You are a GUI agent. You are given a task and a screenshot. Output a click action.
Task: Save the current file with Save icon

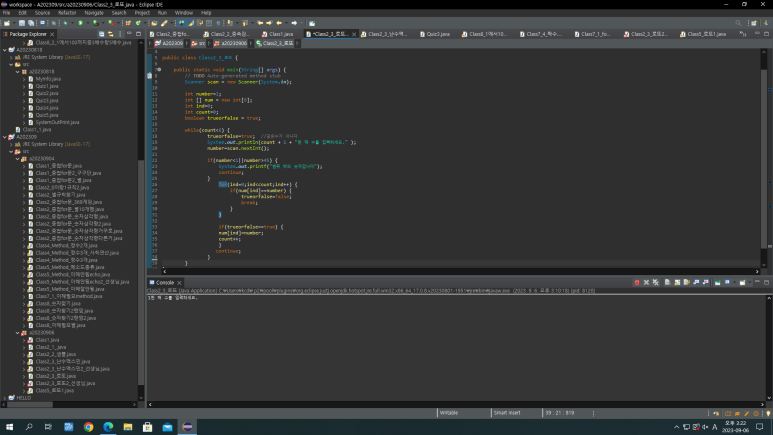pos(22,23)
